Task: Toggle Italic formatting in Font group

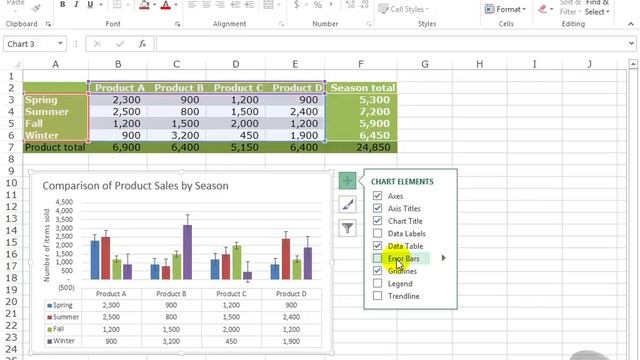Action: point(76,4)
